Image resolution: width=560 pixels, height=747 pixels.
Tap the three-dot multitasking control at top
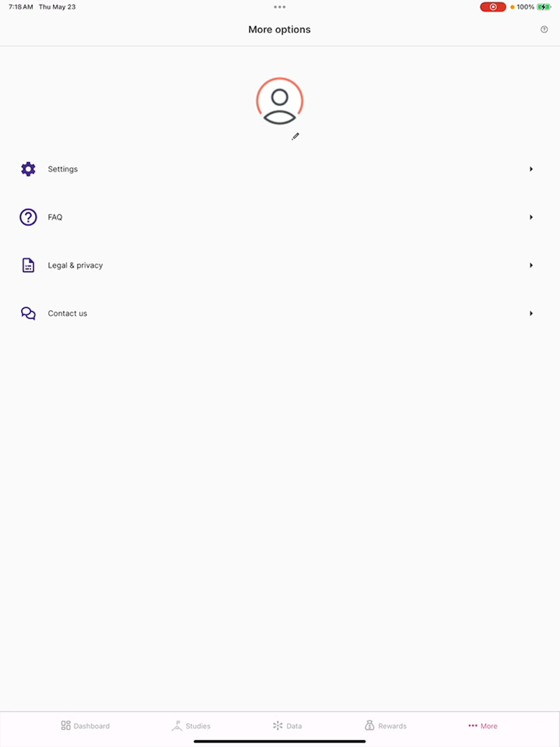[279, 7]
